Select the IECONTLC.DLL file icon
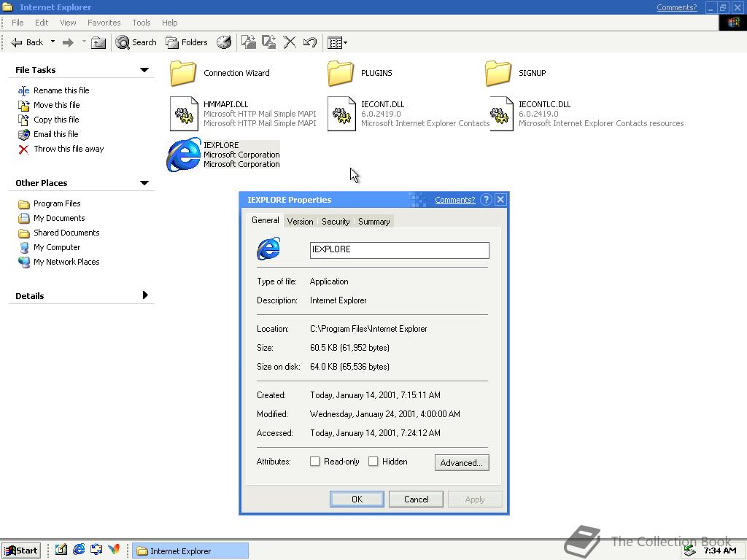747x560 pixels. click(x=501, y=114)
